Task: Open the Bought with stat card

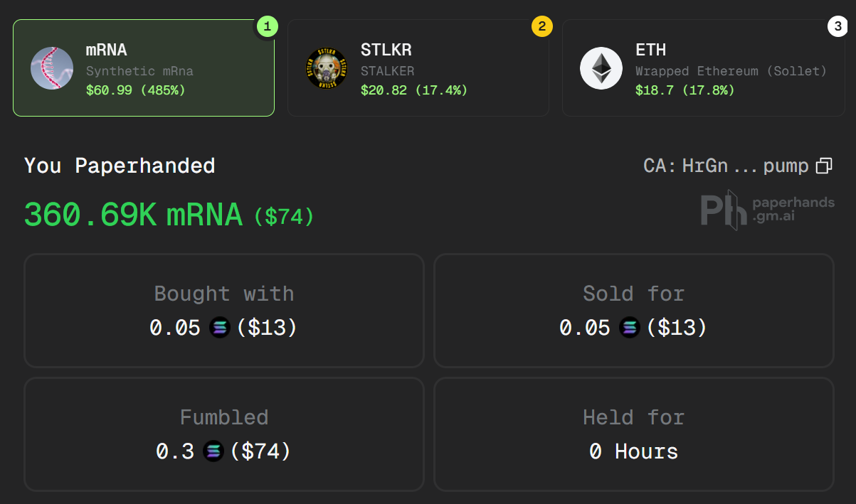Action: (x=224, y=311)
